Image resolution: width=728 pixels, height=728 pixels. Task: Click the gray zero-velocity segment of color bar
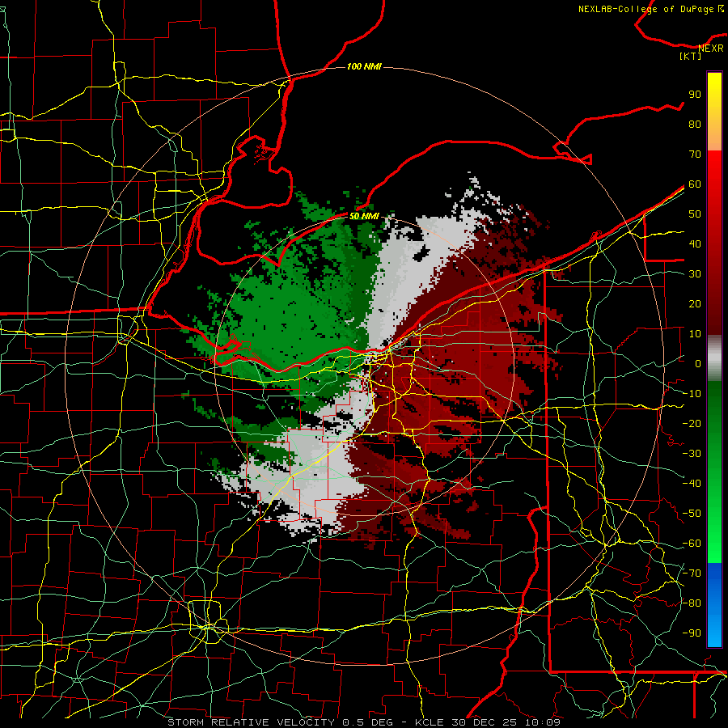(714, 358)
